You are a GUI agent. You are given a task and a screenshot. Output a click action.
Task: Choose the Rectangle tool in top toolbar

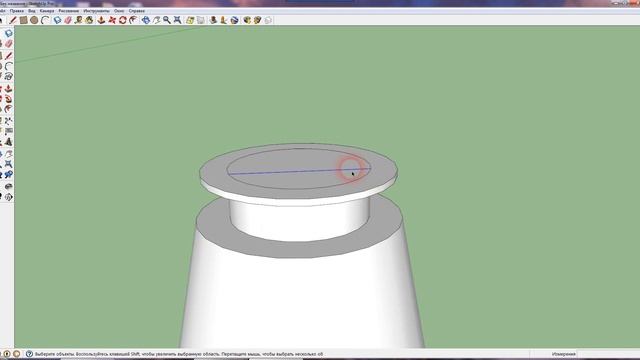point(24,20)
